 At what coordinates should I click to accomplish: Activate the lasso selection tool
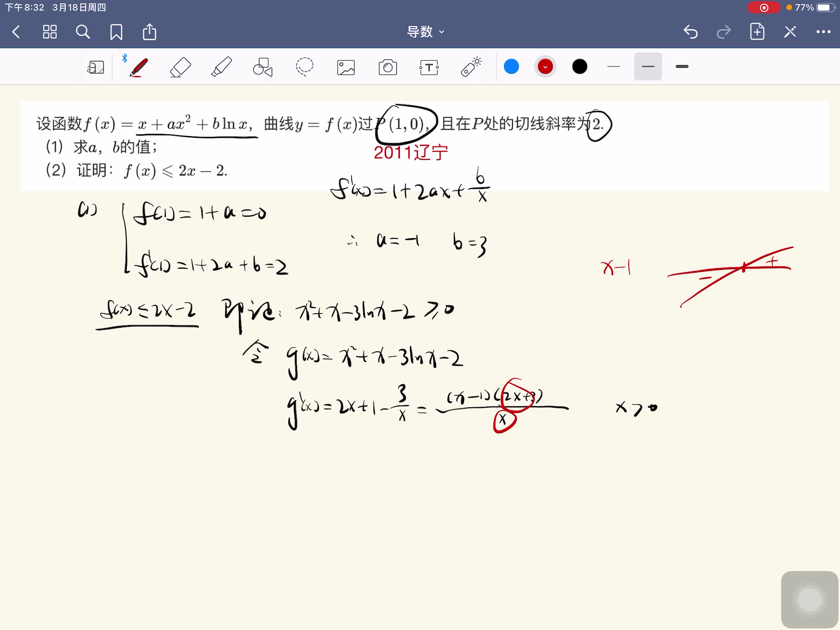(304, 66)
